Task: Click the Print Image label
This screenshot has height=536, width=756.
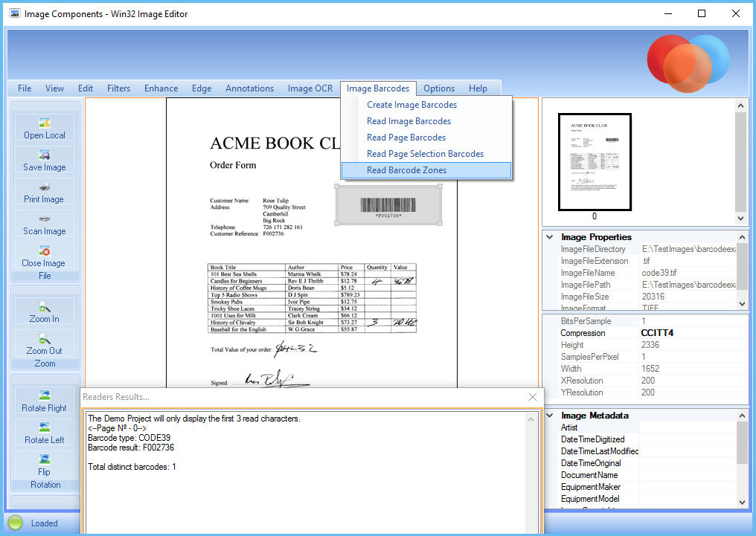Action: [x=44, y=199]
